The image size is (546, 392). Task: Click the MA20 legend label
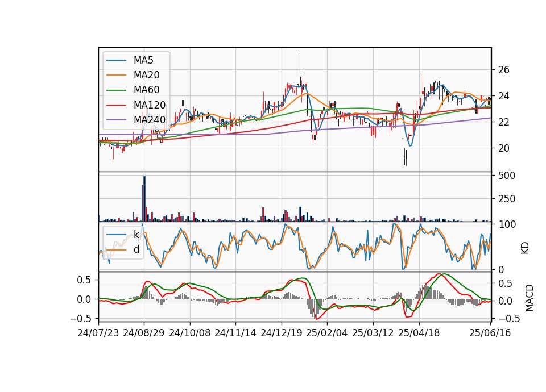pos(147,75)
